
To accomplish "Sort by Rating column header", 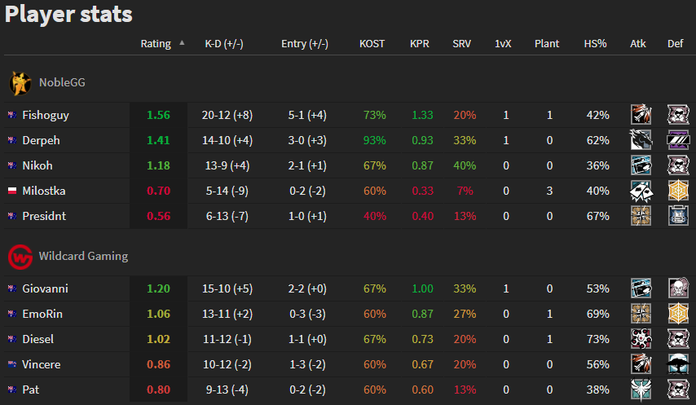I will pos(156,44).
